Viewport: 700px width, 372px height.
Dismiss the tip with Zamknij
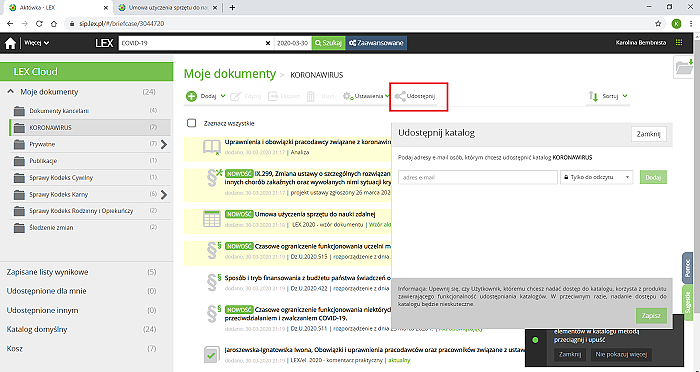(570, 355)
